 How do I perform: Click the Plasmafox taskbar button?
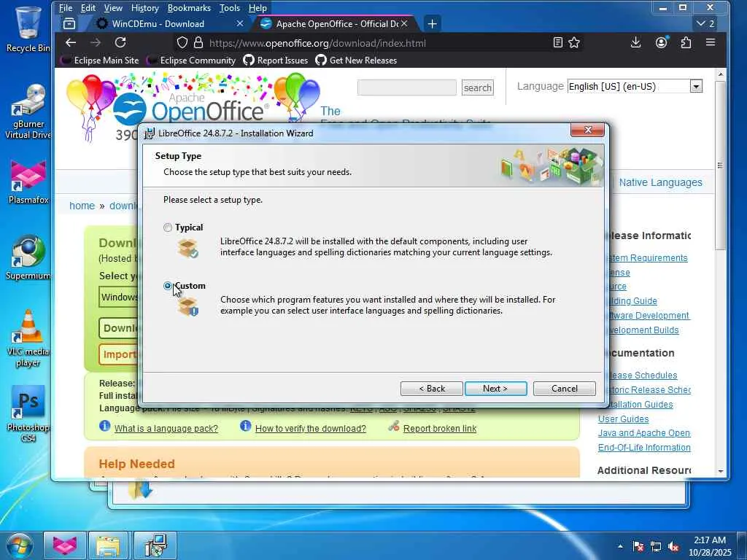(65, 545)
